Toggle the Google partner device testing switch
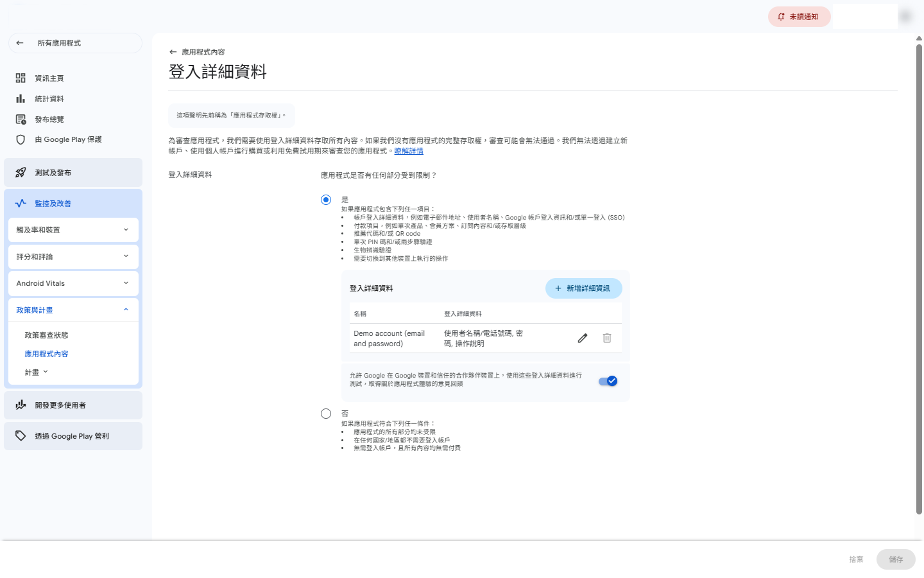Image resolution: width=924 pixels, height=578 pixels. 608,381
